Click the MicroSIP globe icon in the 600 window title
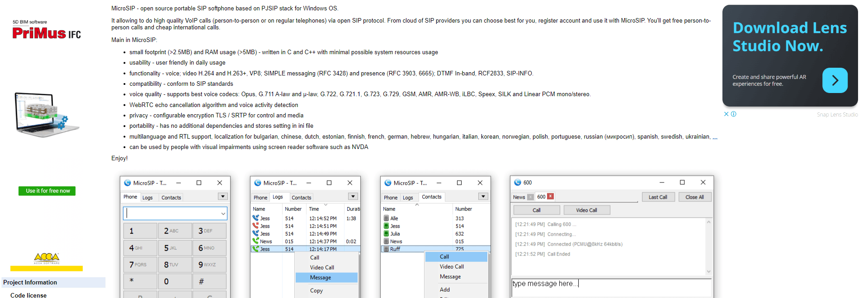Screen dimensions: 868x298 click(x=518, y=182)
